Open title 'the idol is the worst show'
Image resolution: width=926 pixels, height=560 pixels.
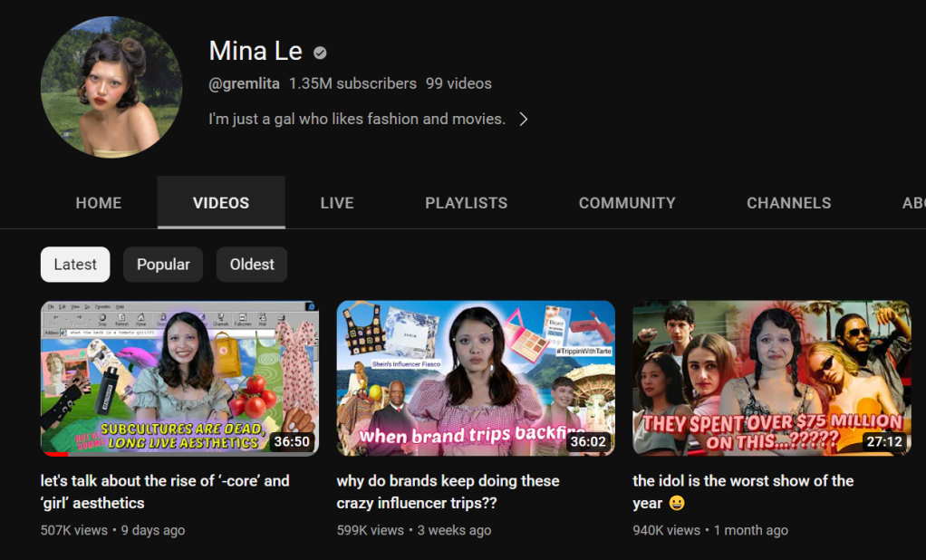[743, 481]
